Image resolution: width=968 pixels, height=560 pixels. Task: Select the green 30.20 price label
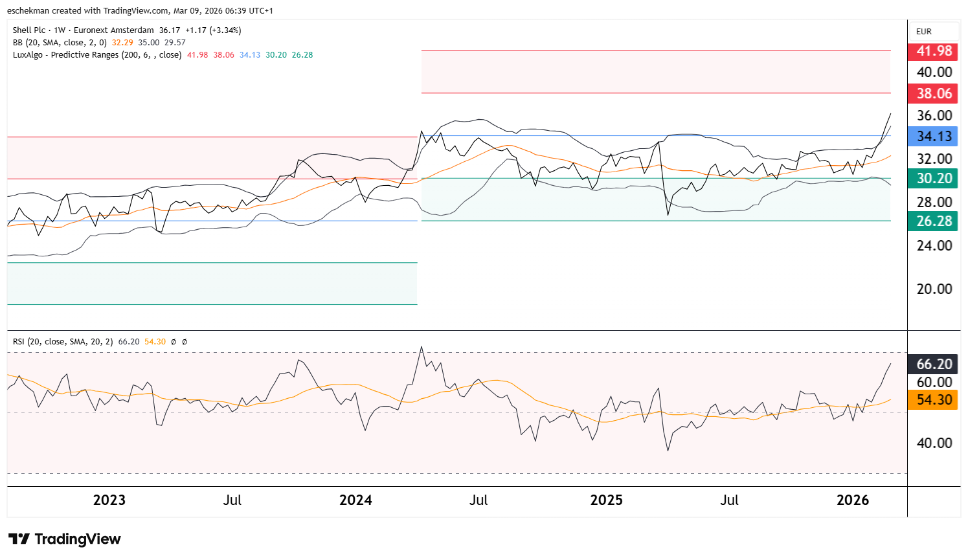point(934,179)
